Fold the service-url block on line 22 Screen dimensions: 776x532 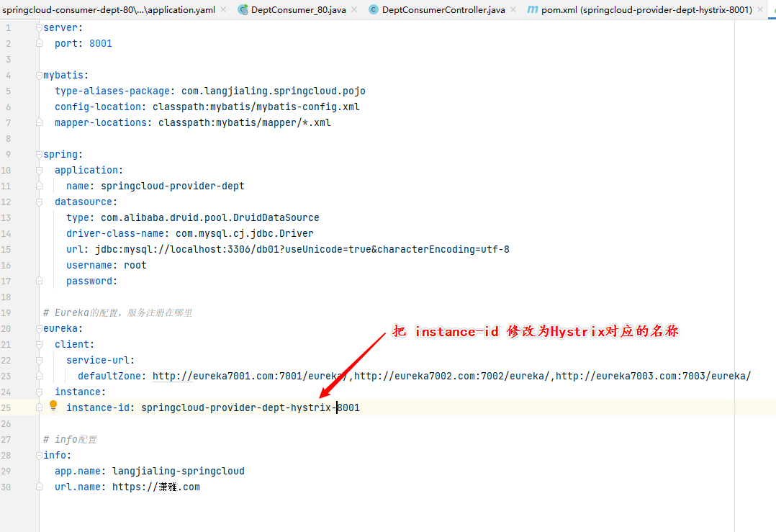click(40, 360)
